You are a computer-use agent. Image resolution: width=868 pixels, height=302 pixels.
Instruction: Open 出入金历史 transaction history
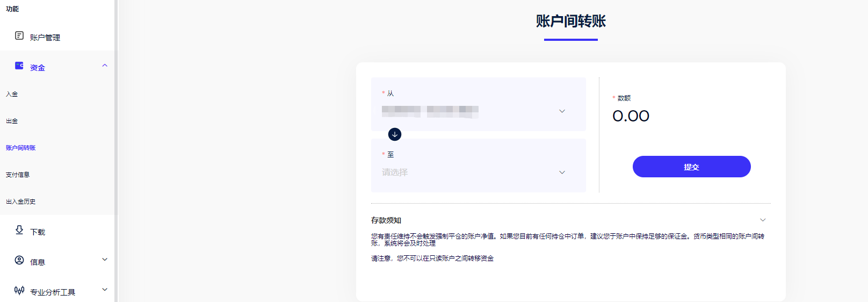coord(21,202)
